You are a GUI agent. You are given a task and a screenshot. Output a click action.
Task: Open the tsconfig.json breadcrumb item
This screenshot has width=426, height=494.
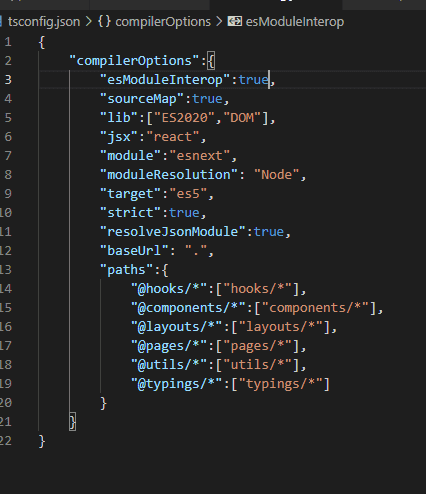[x=44, y=22]
